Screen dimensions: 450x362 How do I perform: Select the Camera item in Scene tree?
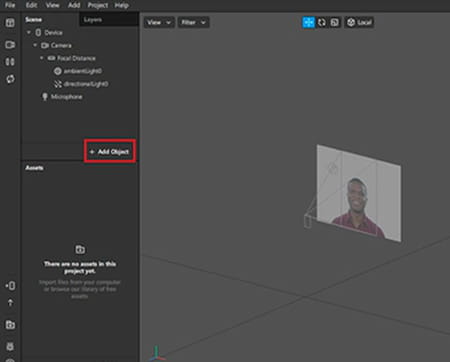(x=61, y=45)
